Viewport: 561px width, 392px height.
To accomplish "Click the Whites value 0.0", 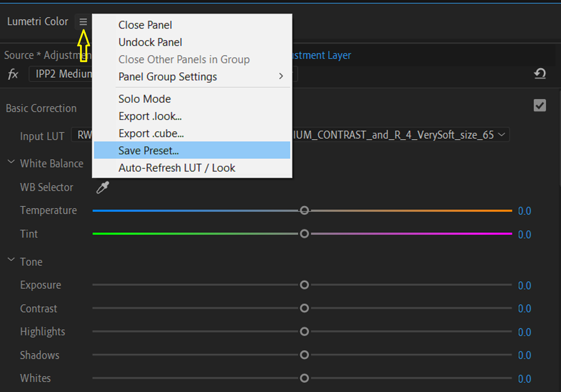I will point(525,379).
